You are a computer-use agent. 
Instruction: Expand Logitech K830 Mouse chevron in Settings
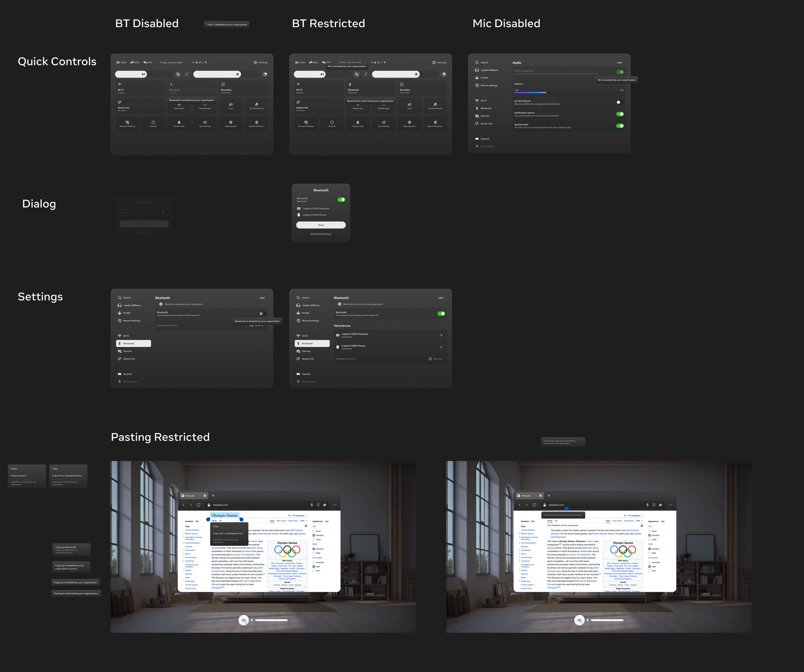pos(441,347)
